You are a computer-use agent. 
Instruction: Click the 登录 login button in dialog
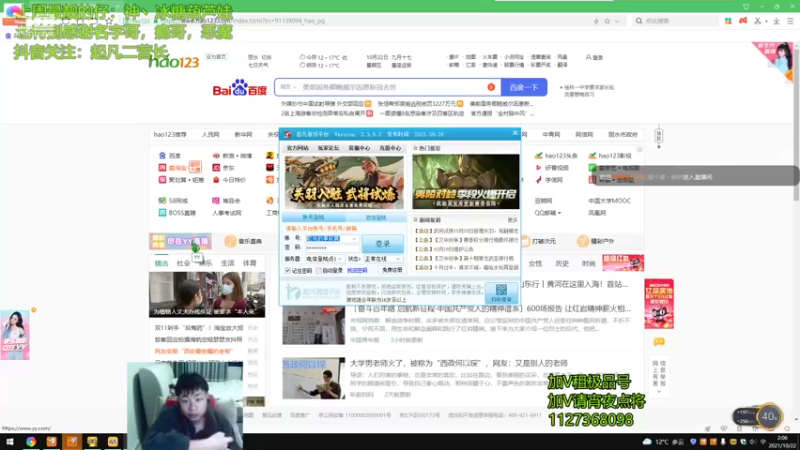383,243
